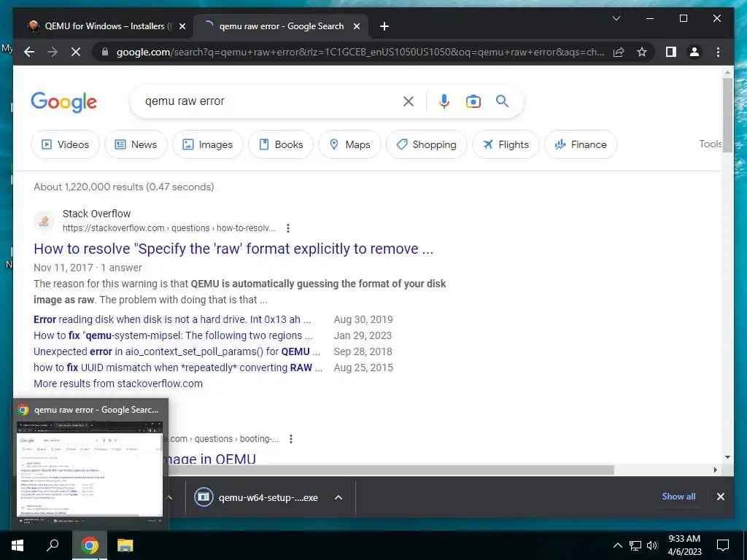Click the Chrome taskbar icon
Viewport: 747px width, 560px height.
tap(90, 545)
